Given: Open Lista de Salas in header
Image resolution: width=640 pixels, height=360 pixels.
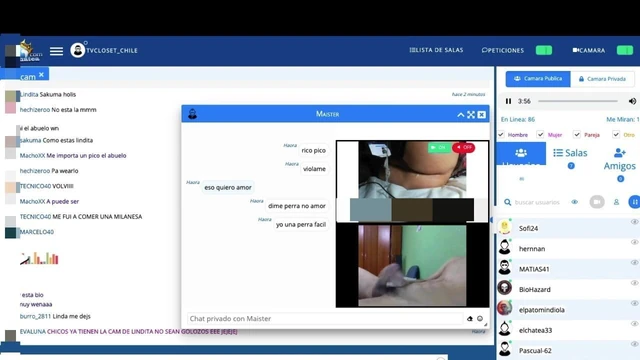Looking at the screenshot, I should 436,50.
